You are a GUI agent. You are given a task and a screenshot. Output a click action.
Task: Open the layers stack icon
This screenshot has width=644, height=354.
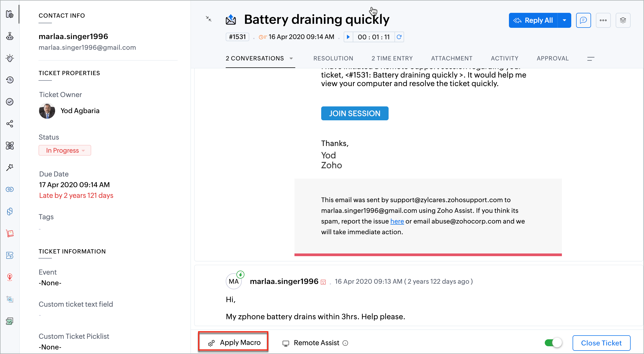pyautogui.click(x=623, y=20)
